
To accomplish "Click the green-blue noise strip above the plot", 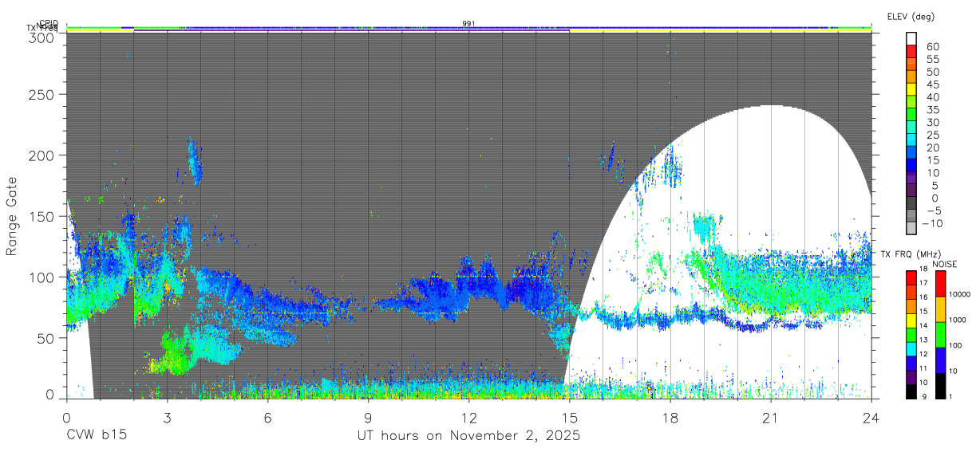I will [x=468, y=27].
